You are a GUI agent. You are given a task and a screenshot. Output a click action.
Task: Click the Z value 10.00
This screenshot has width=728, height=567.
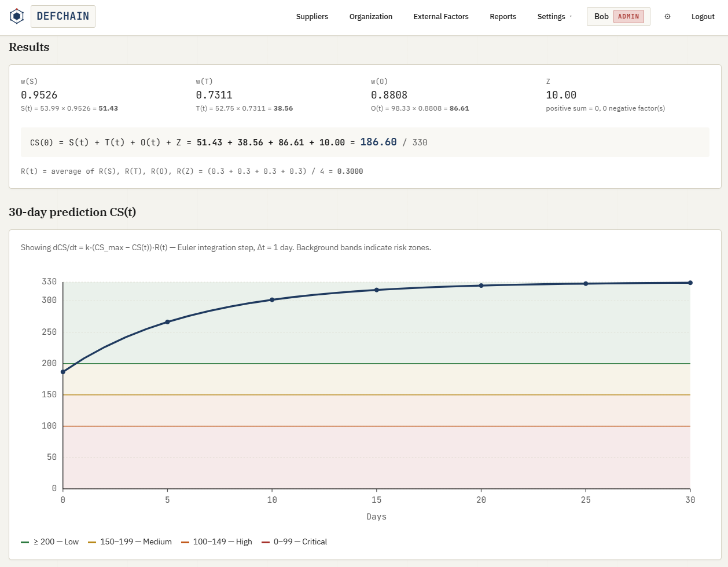click(x=561, y=95)
